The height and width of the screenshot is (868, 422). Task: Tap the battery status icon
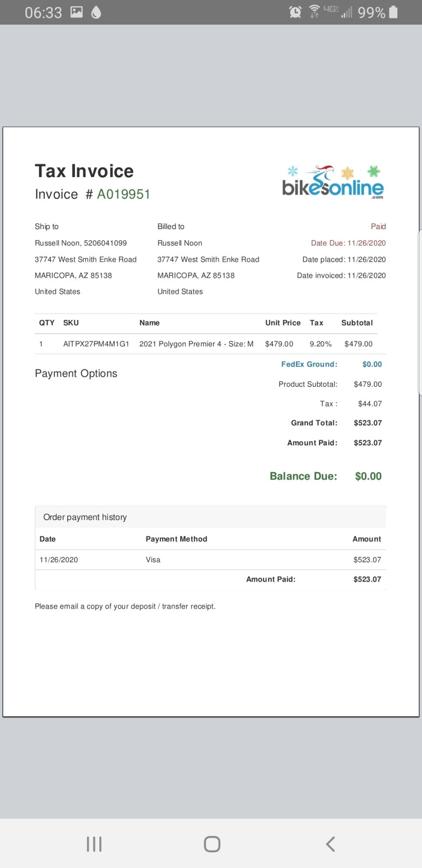[x=393, y=12]
